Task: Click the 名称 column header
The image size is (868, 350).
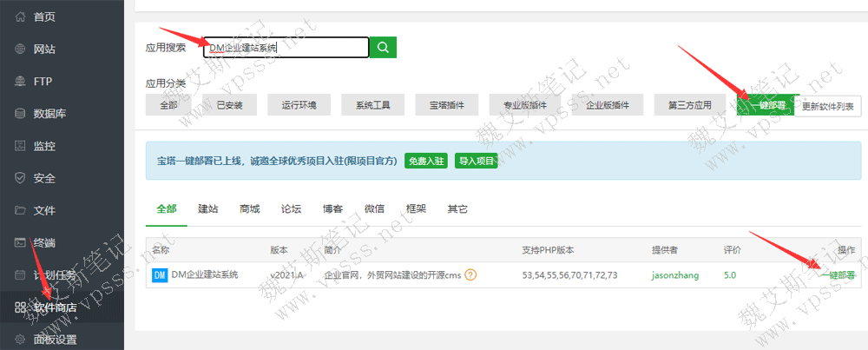Action: (161, 250)
